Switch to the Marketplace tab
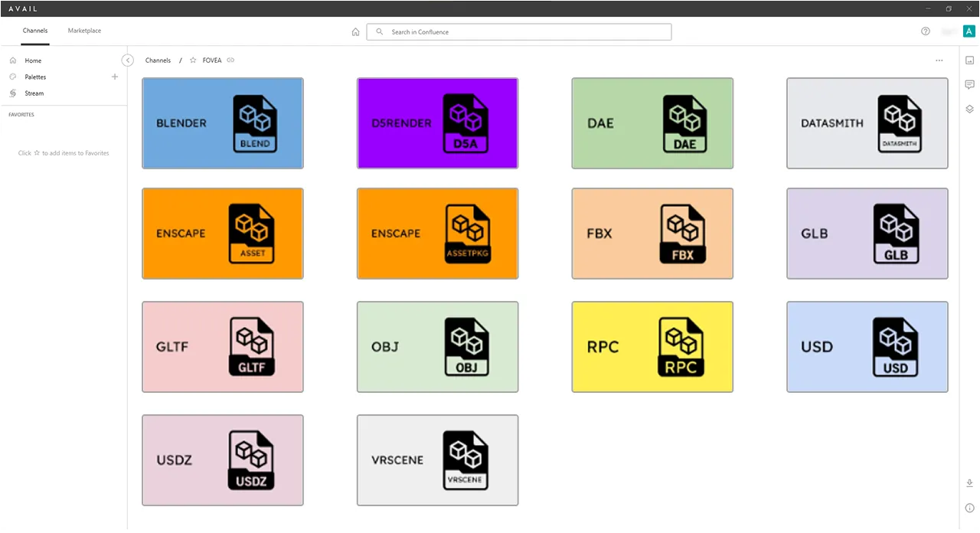The image size is (980, 533). coord(84,31)
